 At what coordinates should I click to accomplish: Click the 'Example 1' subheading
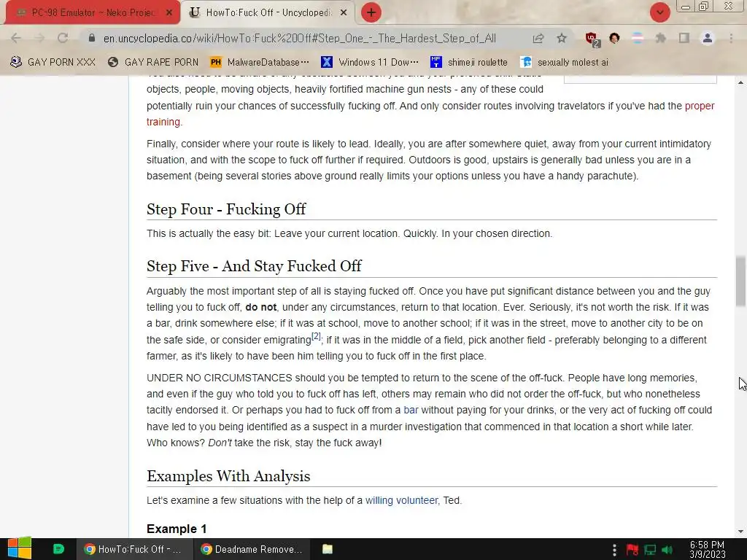(177, 529)
